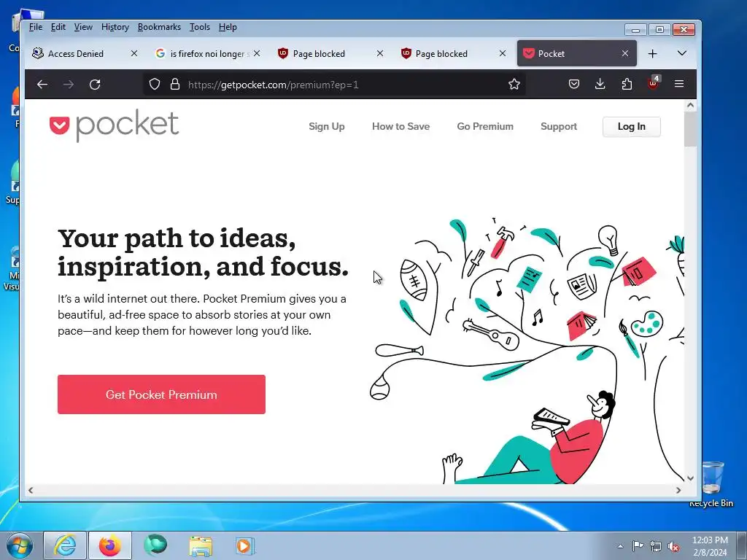Click the Go Premium link

pyautogui.click(x=485, y=126)
